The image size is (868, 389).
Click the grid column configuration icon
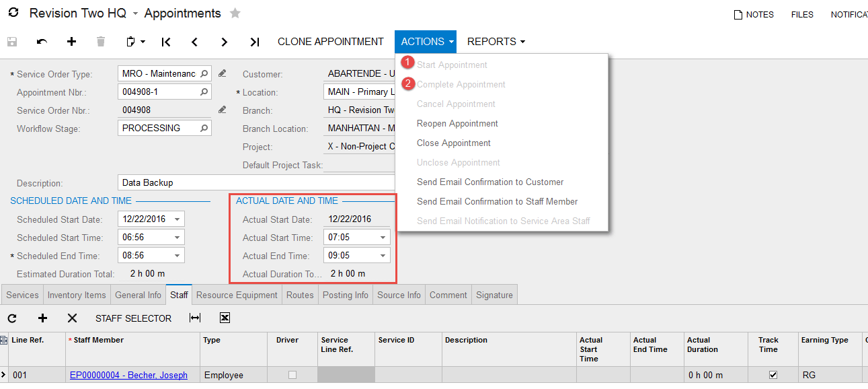(3, 341)
